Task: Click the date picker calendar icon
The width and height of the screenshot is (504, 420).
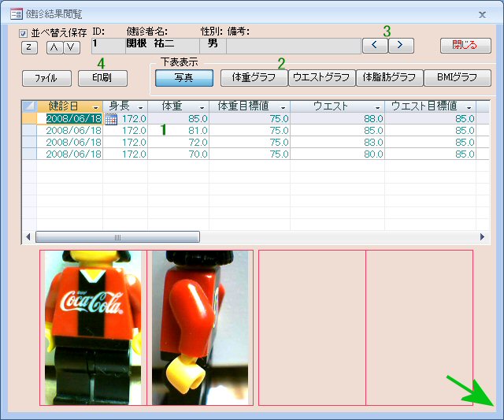Action: (111, 119)
